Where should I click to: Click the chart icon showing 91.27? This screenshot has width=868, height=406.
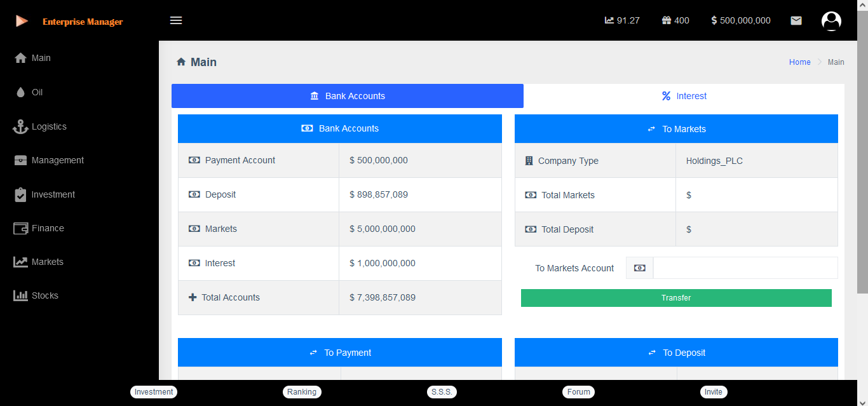coord(609,20)
